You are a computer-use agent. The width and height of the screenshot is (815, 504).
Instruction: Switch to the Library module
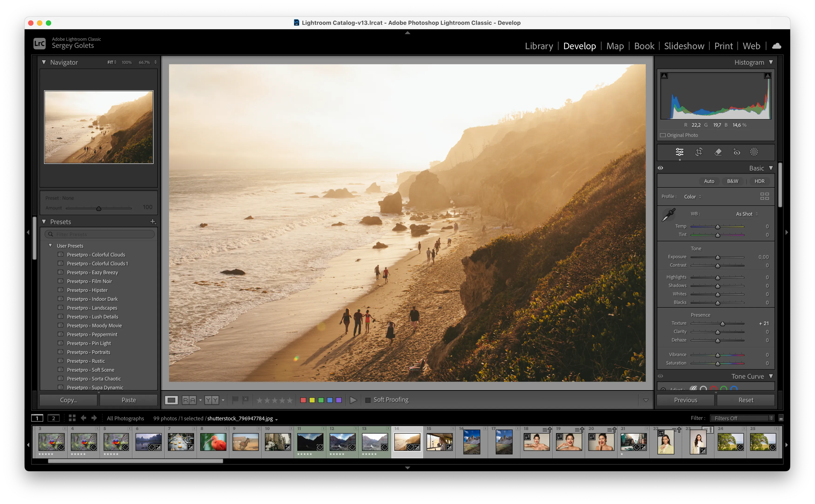539,46
